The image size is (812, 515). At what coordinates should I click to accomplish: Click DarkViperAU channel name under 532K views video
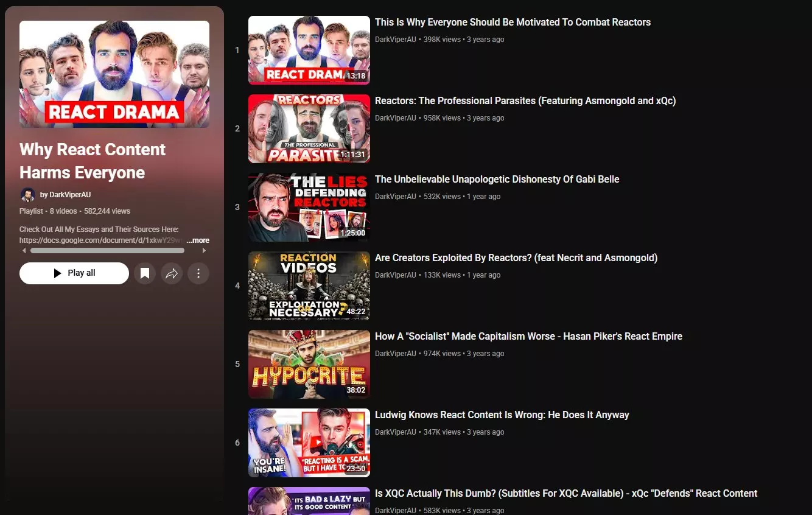tap(396, 197)
